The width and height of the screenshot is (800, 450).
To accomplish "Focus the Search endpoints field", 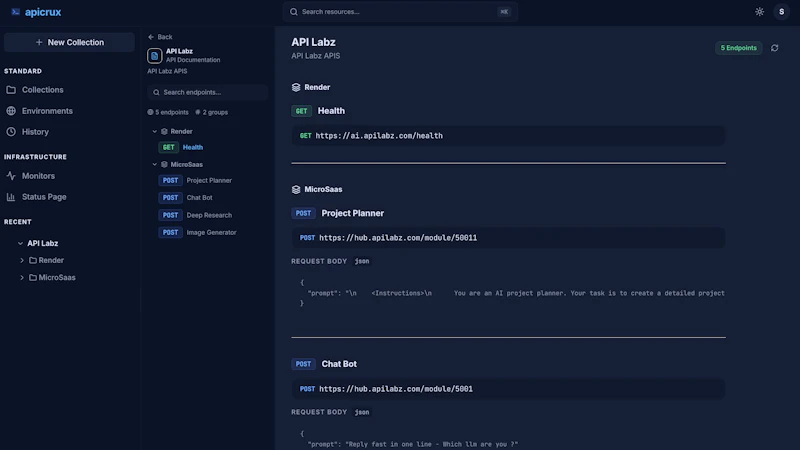I will pos(208,92).
